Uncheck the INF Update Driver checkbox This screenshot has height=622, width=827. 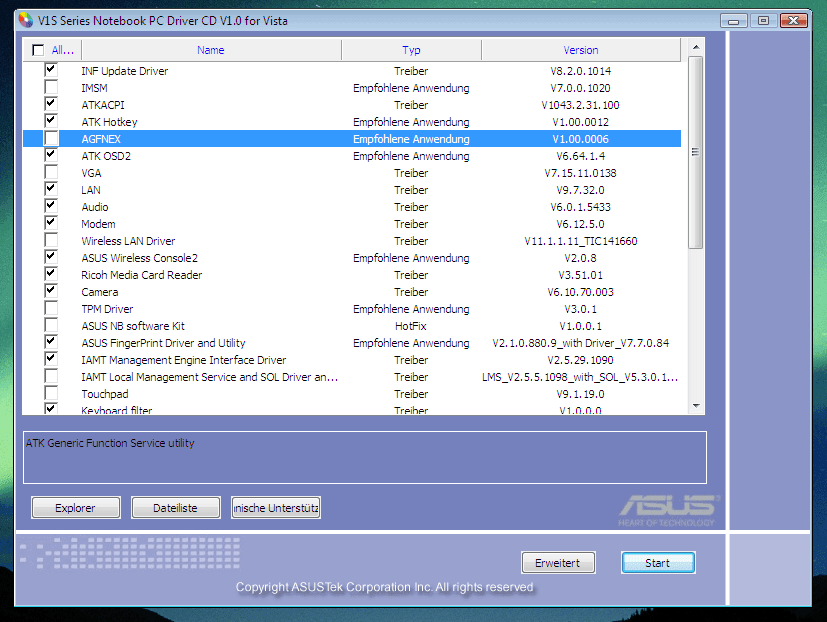[x=51, y=70]
